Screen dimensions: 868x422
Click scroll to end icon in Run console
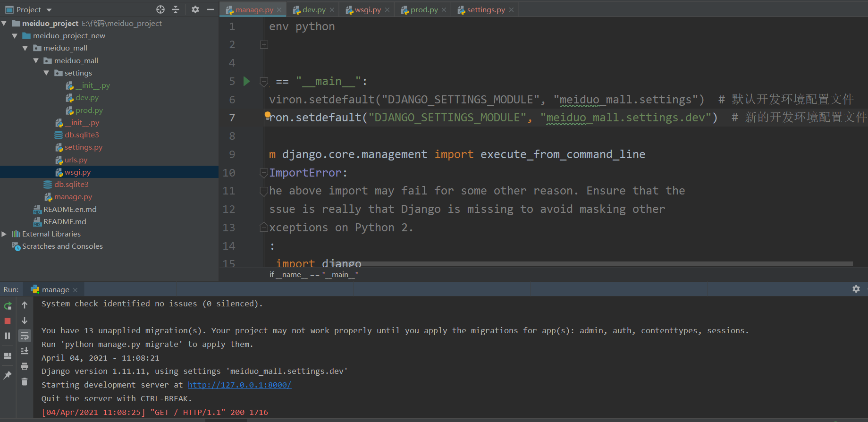25,351
